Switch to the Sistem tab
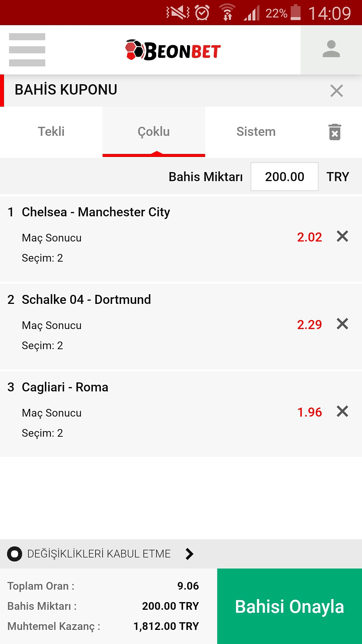362x644 pixels. coord(256,132)
